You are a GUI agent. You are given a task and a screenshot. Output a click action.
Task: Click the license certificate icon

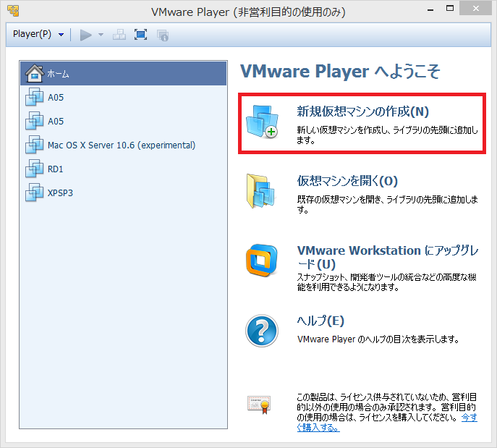tap(259, 405)
